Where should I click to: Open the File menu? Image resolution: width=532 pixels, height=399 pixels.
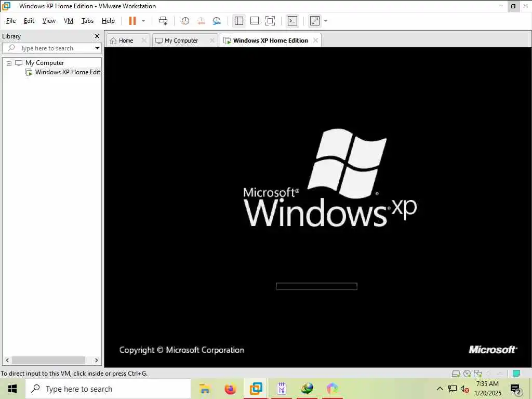pyautogui.click(x=11, y=21)
